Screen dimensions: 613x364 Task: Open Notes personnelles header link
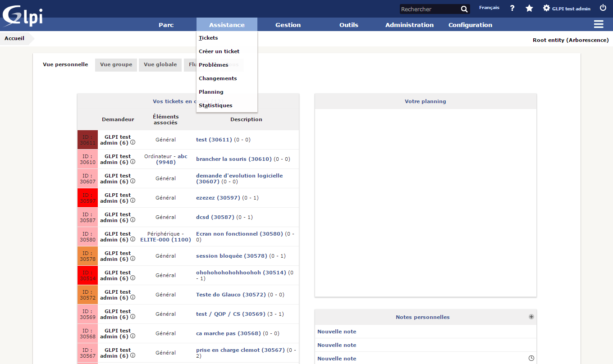[422, 317]
